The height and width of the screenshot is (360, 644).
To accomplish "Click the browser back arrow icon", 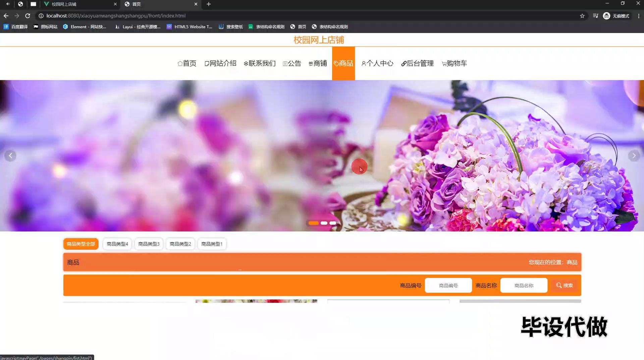I will pos(6,16).
